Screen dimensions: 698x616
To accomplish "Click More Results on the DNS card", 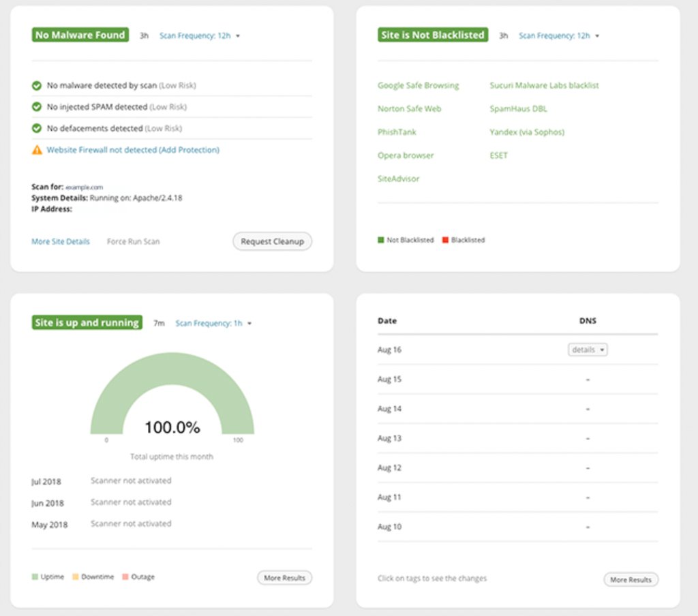I will point(631,580).
